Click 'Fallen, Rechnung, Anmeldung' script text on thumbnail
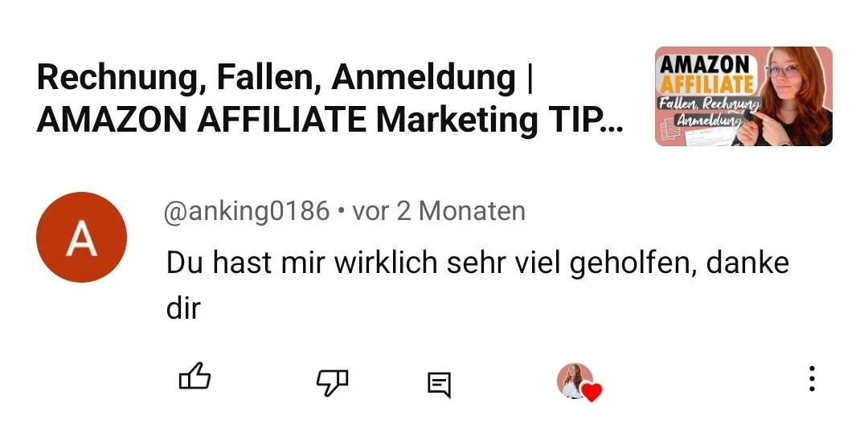 click(707, 112)
